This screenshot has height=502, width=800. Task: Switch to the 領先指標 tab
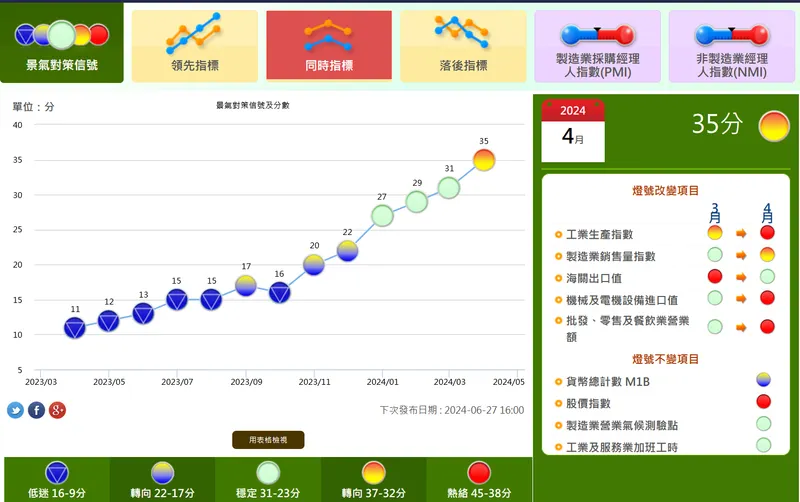point(195,46)
